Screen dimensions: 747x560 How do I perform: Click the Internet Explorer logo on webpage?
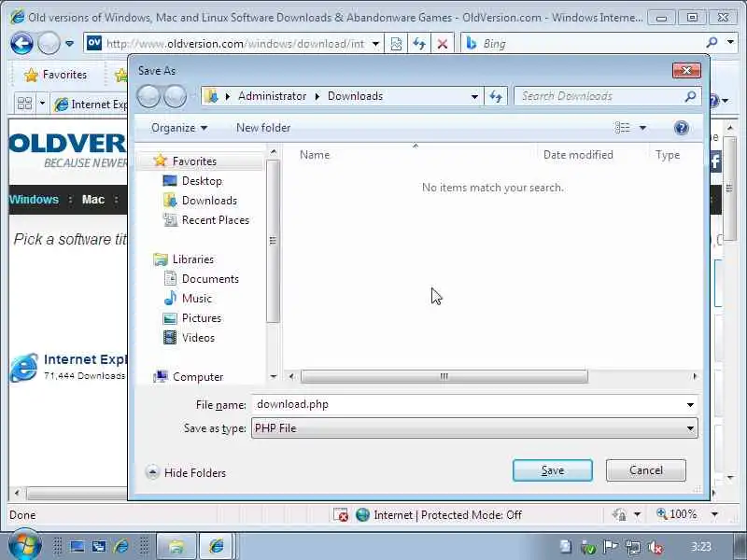[23, 367]
